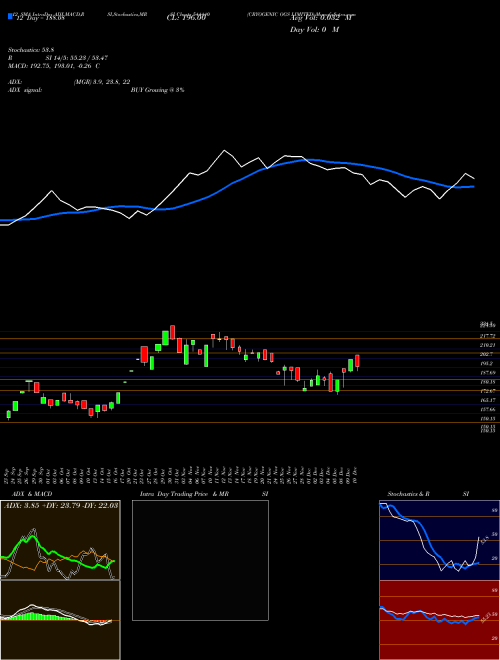This screenshot has width=500, height=660.
Task: Click the 202.7 price axis label
Action: [x=487, y=354]
